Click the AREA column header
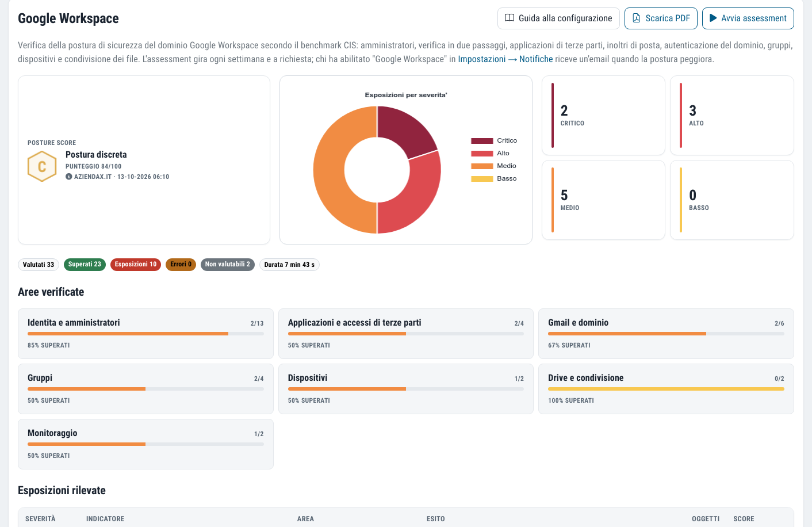 pos(305,519)
